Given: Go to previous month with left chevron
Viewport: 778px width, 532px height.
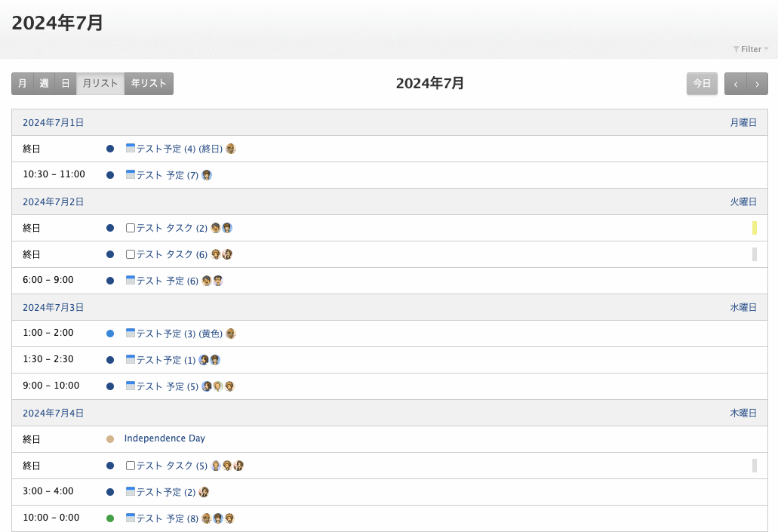Looking at the screenshot, I should (735, 84).
